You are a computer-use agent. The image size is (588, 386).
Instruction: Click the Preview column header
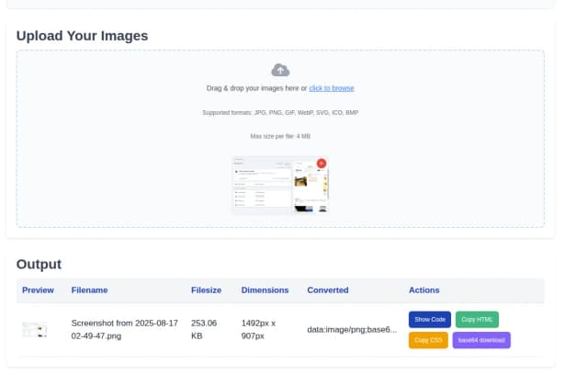pos(38,290)
